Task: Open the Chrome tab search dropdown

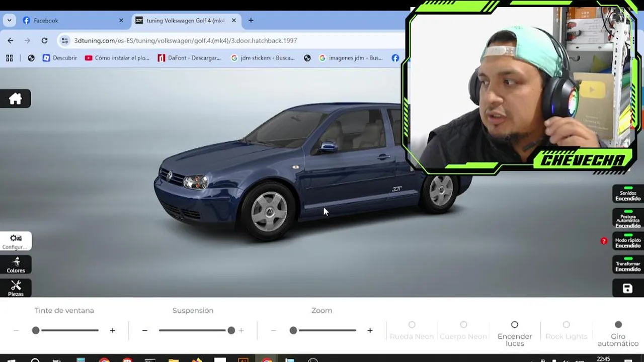Action: click(9, 21)
